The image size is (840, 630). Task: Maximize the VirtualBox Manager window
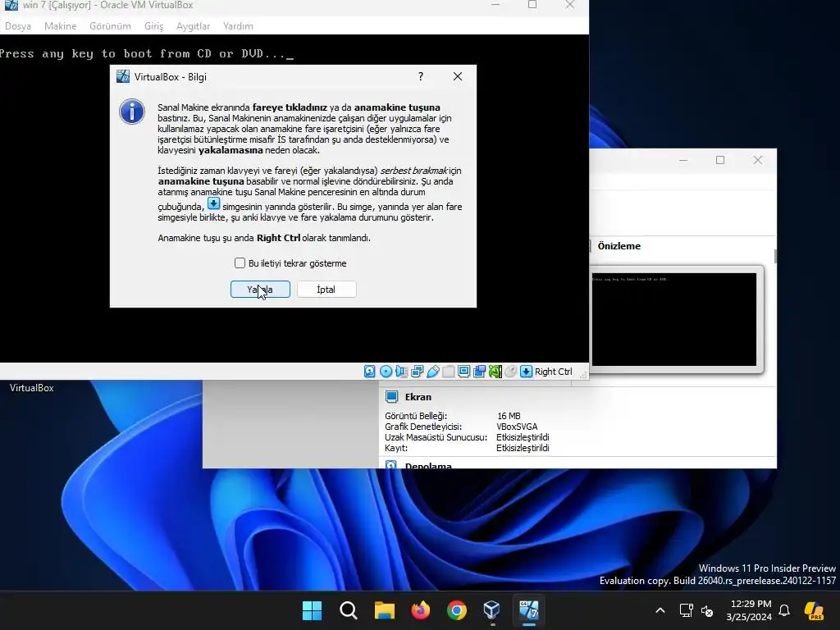click(x=720, y=160)
